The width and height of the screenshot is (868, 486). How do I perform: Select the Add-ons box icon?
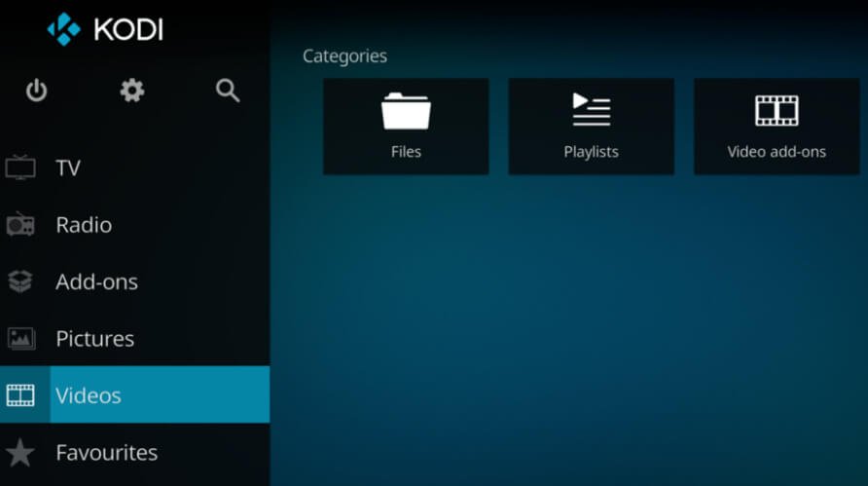[20, 281]
